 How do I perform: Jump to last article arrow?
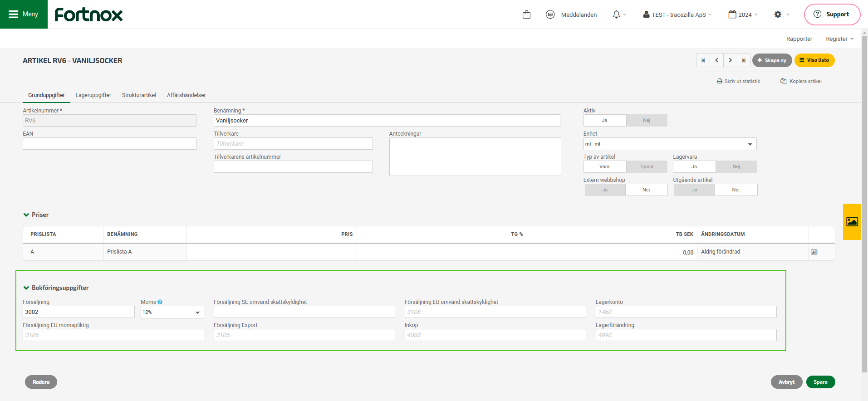coord(744,60)
